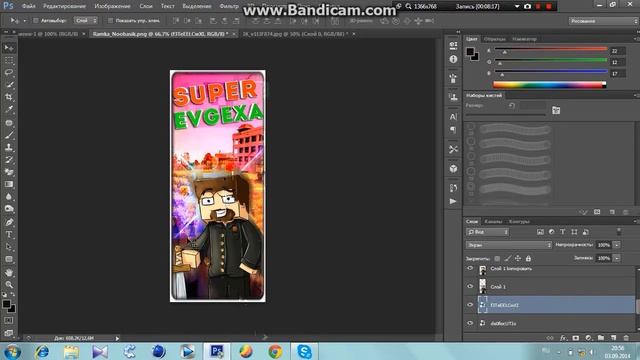This screenshot has width=640, height=360.
Task: Open the Файл menu
Action: pos(29,6)
